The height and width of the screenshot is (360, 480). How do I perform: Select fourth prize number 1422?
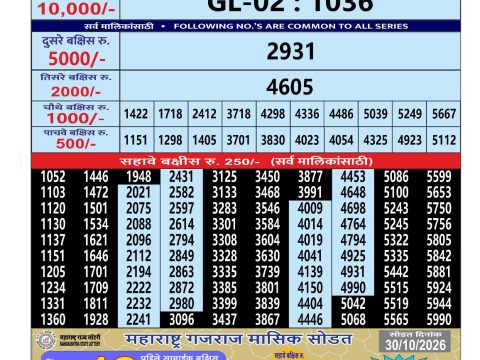coord(136,114)
